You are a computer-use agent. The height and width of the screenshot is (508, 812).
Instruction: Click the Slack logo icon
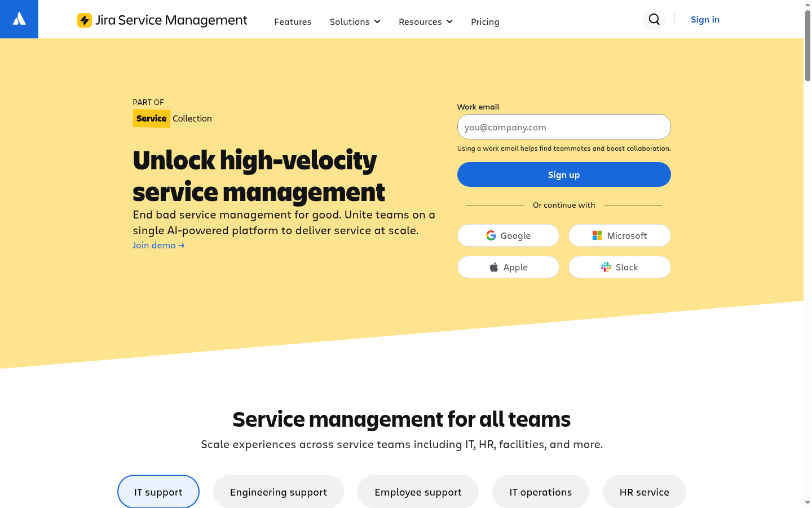pyautogui.click(x=606, y=267)
